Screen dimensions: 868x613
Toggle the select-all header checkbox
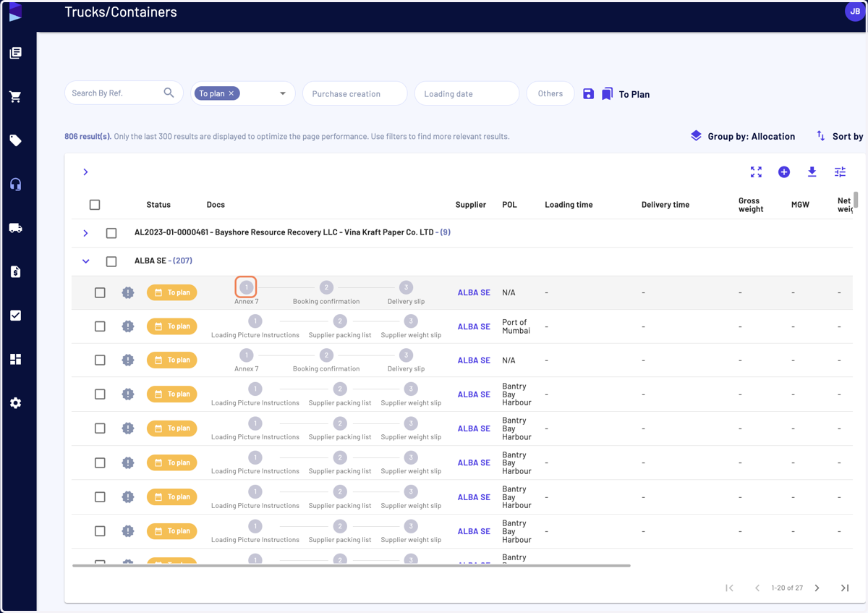tap(95, 205)
